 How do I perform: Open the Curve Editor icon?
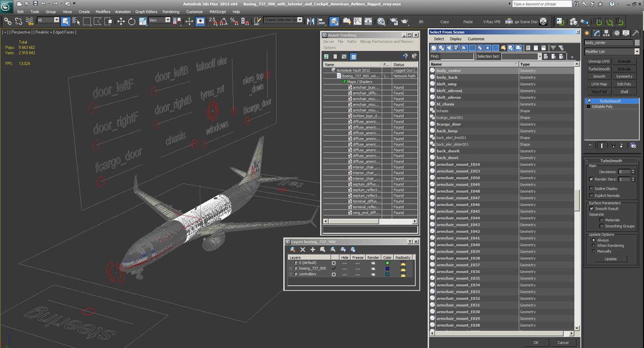[358, 21]
